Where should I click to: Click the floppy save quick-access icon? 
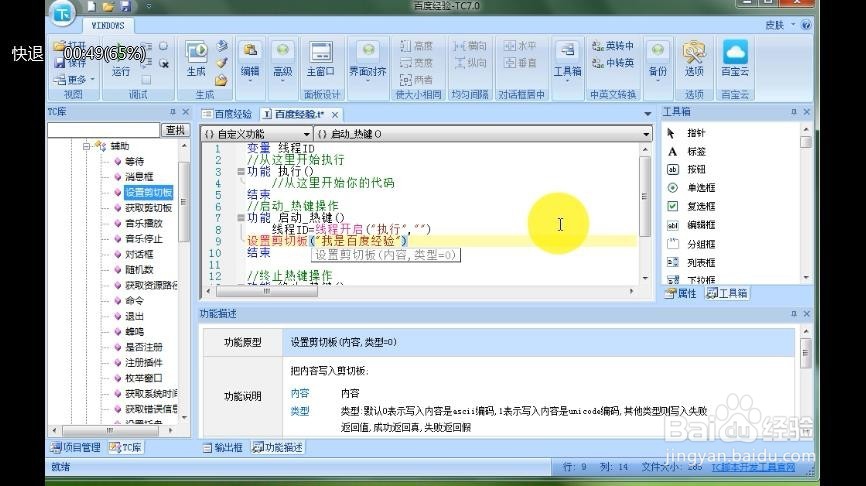click(x=125, y=7)
